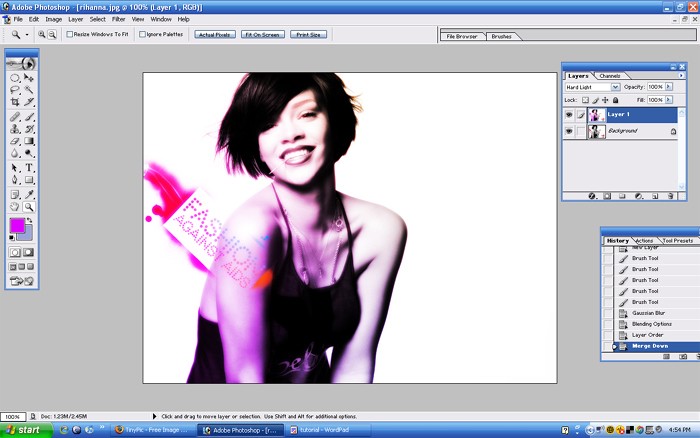Select the Pen tool
This screenshot has height=438, width=700.
[15, 180]
